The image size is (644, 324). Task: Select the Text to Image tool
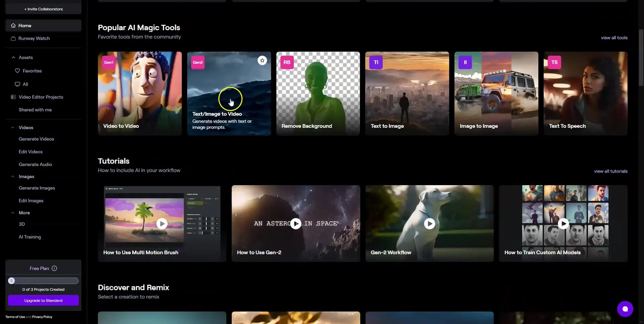[407, 93]
